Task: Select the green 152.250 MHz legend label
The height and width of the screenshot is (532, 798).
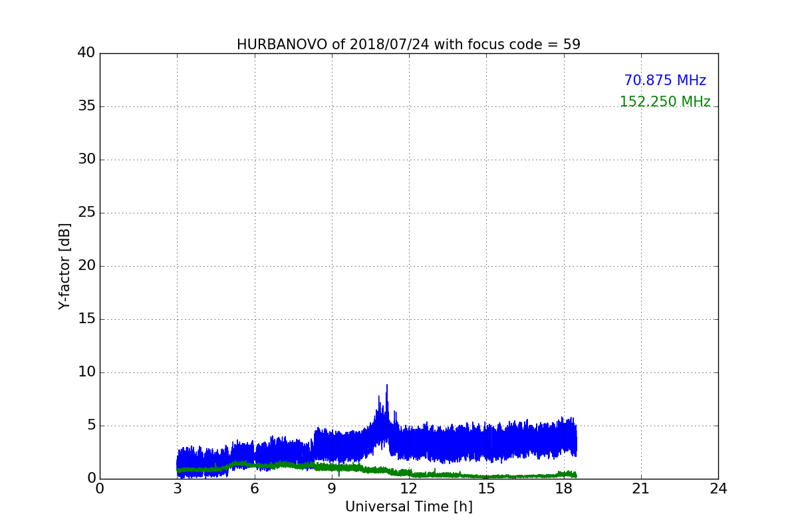Action: [x=665, y=102]
